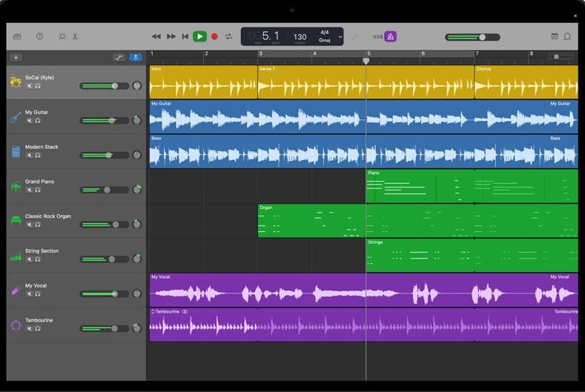Toggle the 1234 count-in button

(377, 36)
